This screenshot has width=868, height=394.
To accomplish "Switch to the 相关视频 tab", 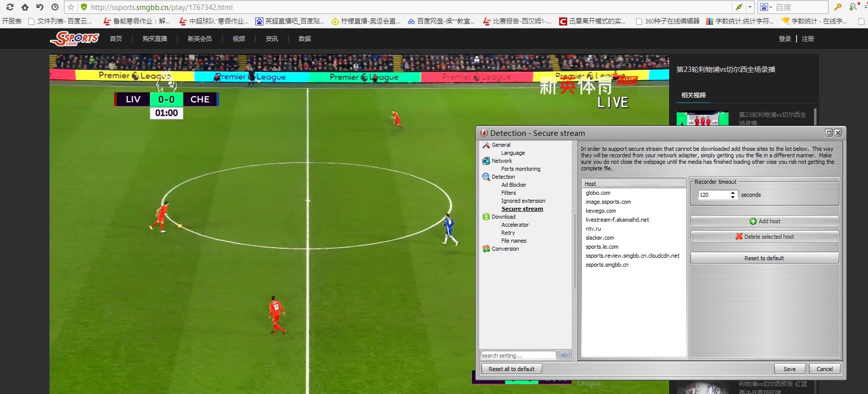I will (x=694, y=95).
